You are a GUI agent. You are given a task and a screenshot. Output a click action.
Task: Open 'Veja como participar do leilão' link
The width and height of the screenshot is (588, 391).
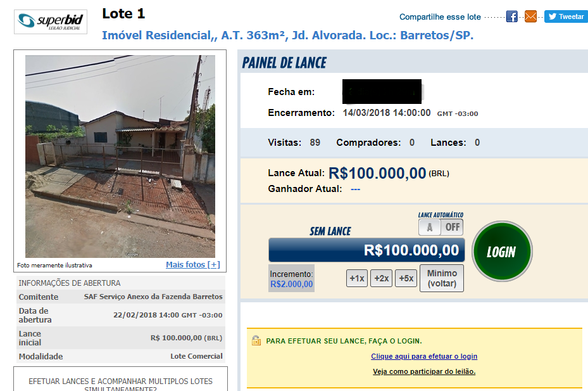pyautogui.click(x=424, y=371)
